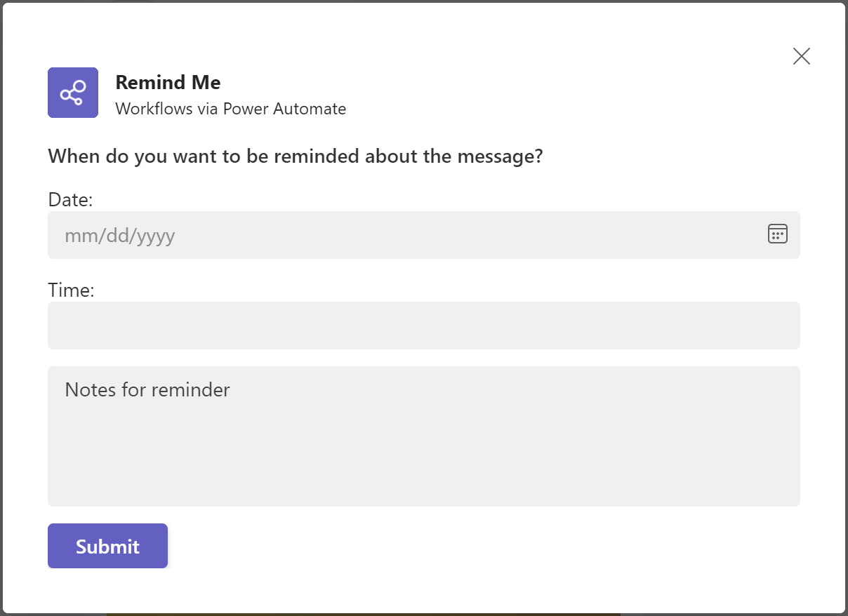Click the Notes for reminder text area

click(x=421, y=435)
